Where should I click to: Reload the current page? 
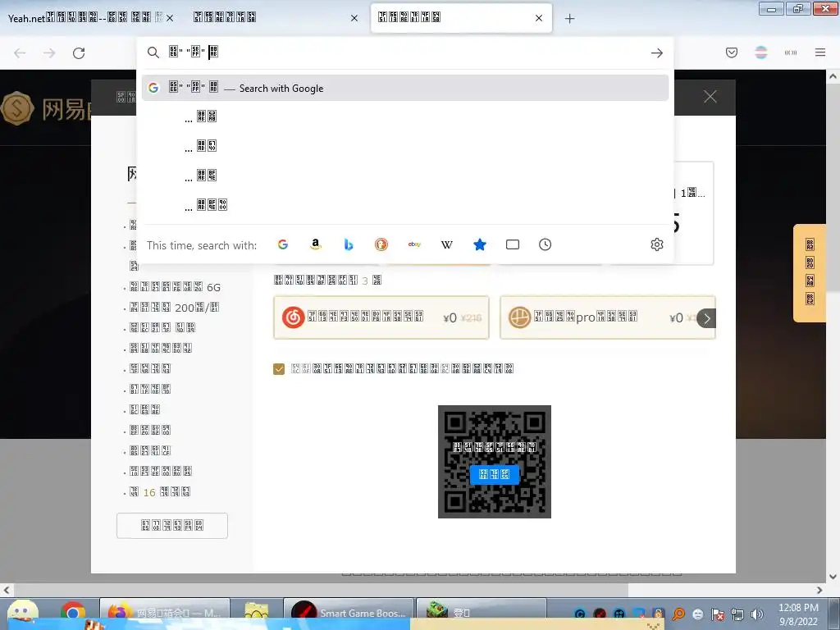click(x=79, y=53)
